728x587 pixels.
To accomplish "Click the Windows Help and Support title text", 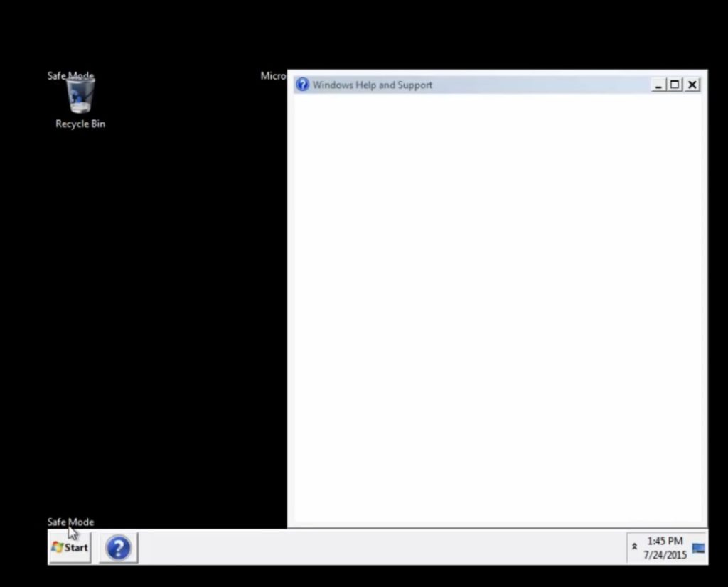I will 373,85.
